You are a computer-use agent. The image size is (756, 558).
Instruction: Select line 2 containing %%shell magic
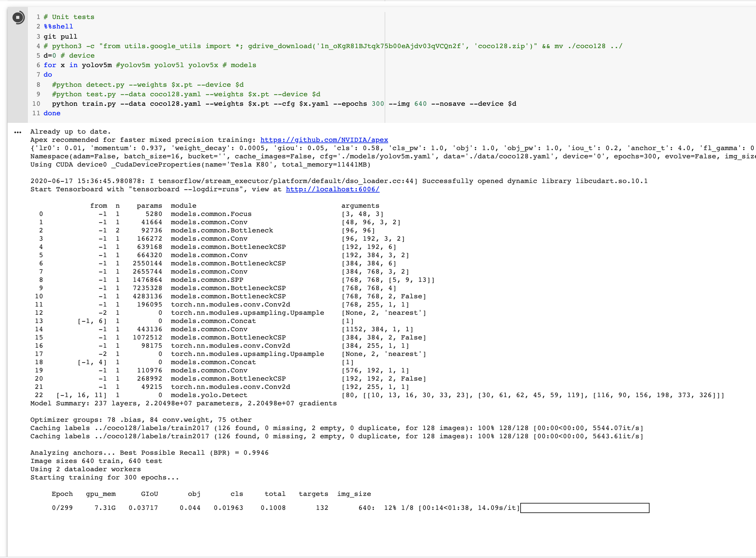[x=58, y=26]
